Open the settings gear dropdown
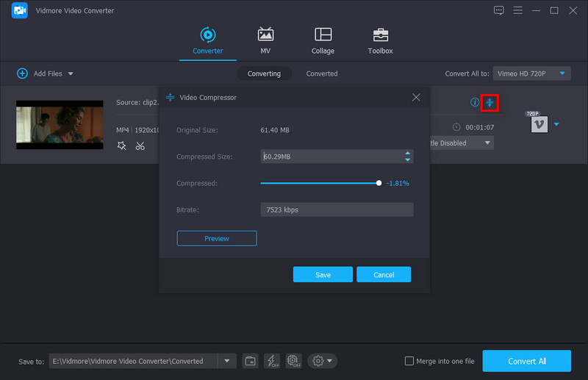This screenshot has width=588, height=380. (x=323, y=361)
